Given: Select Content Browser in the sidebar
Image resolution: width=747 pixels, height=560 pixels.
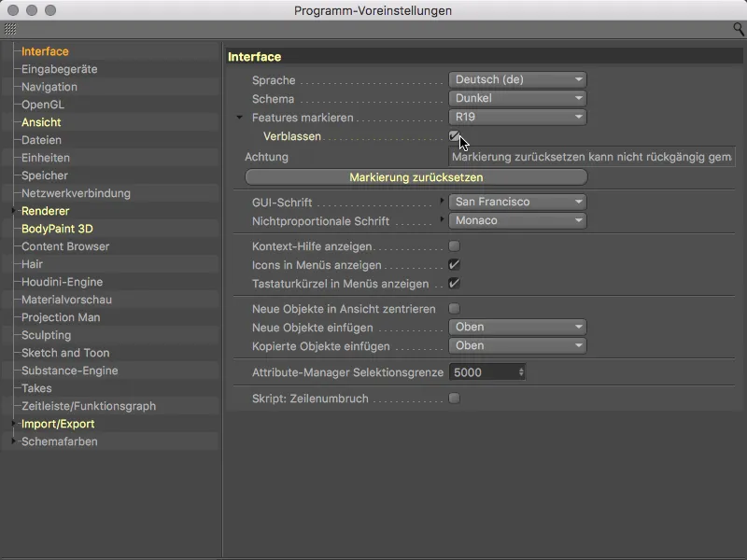Looking at the screenshot, I should (65, 246).
